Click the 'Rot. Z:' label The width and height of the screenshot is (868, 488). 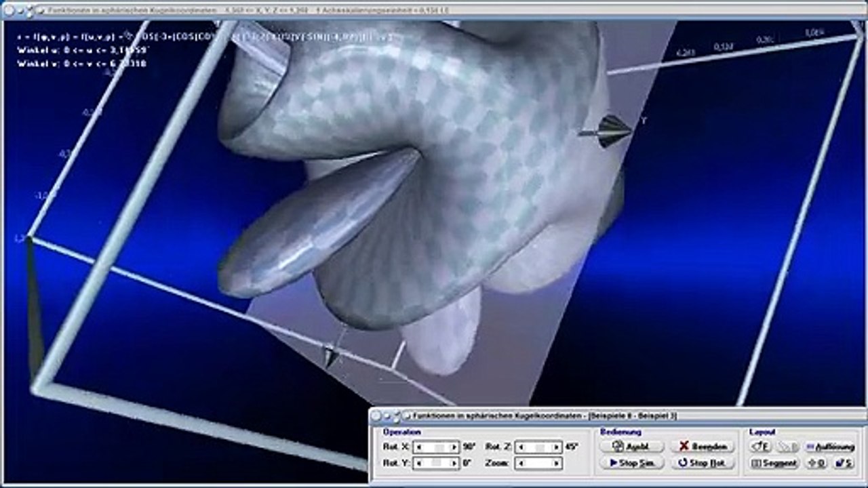(x=498, y=447)
